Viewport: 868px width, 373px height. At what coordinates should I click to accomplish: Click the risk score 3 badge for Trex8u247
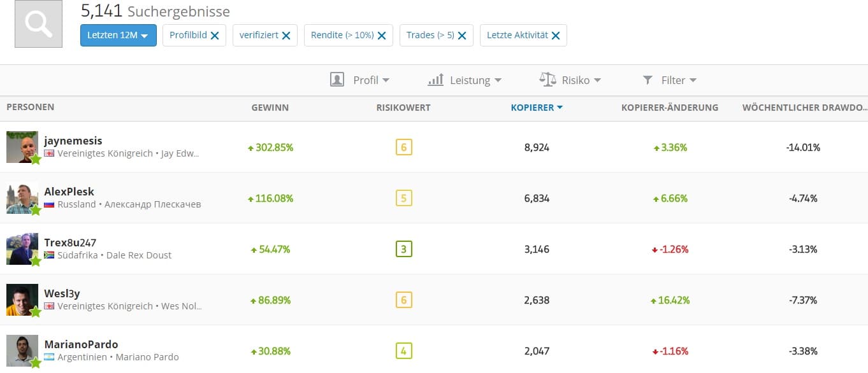403,249
